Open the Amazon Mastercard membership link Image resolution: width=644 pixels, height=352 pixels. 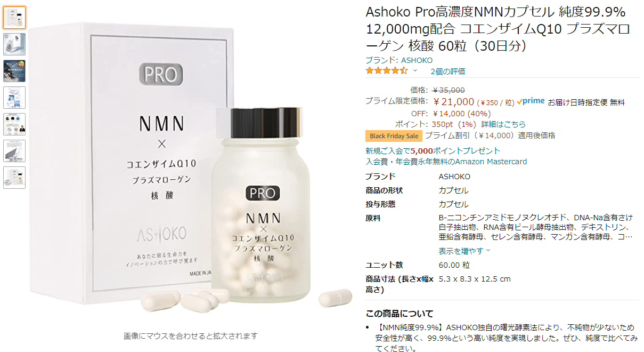pyautogui.click(x=446, y=162)
